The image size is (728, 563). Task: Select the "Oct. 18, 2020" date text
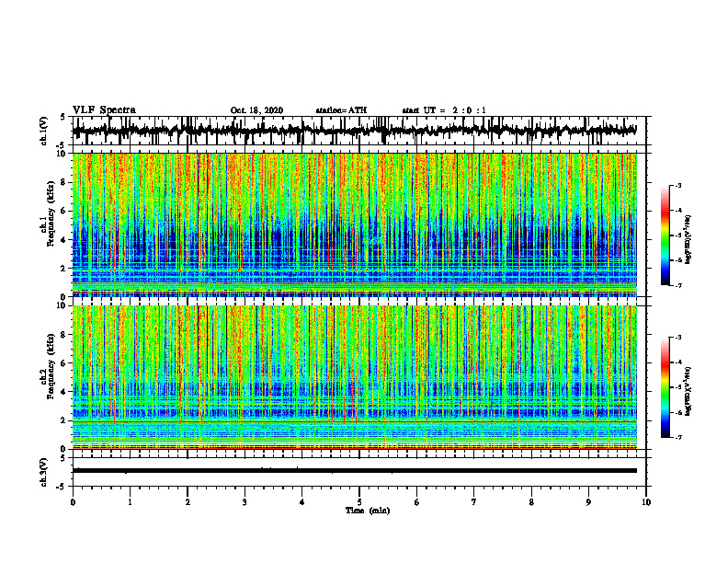pos(256,110)
